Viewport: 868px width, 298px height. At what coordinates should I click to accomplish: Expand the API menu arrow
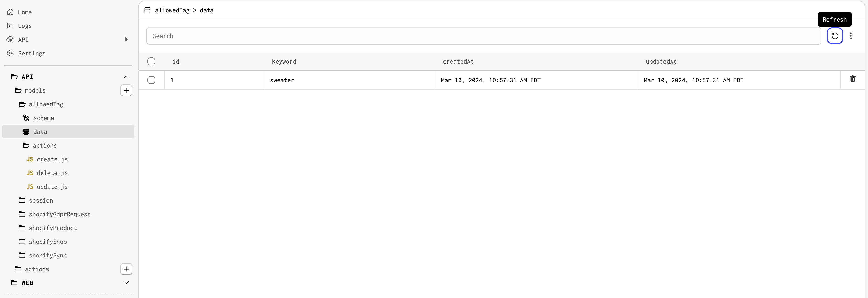126,39
